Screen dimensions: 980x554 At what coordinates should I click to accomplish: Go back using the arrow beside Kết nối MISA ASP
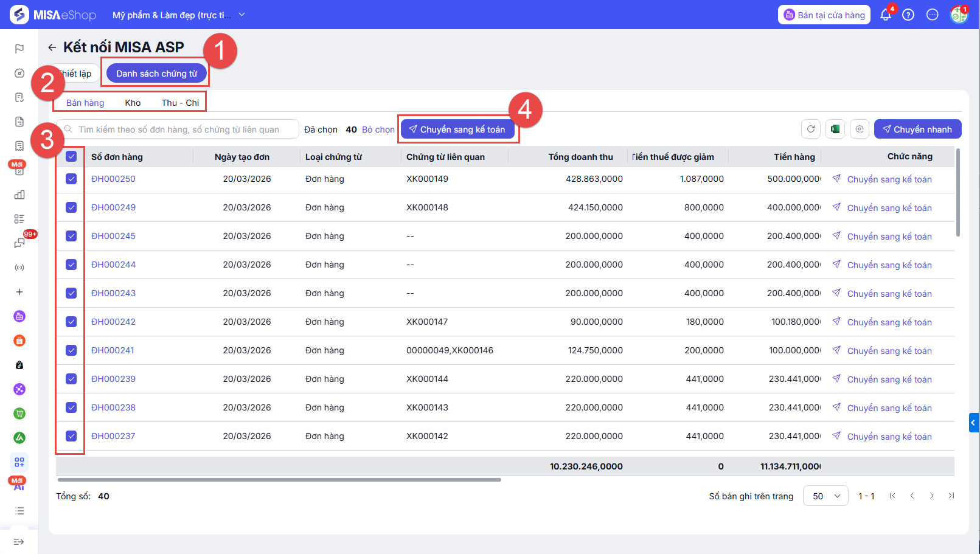[52, 47]
